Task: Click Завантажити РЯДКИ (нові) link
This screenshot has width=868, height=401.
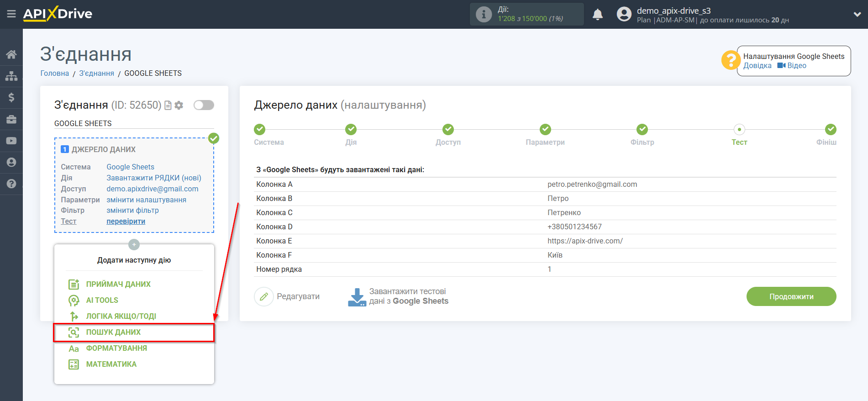Action: [x=154, y=178]
